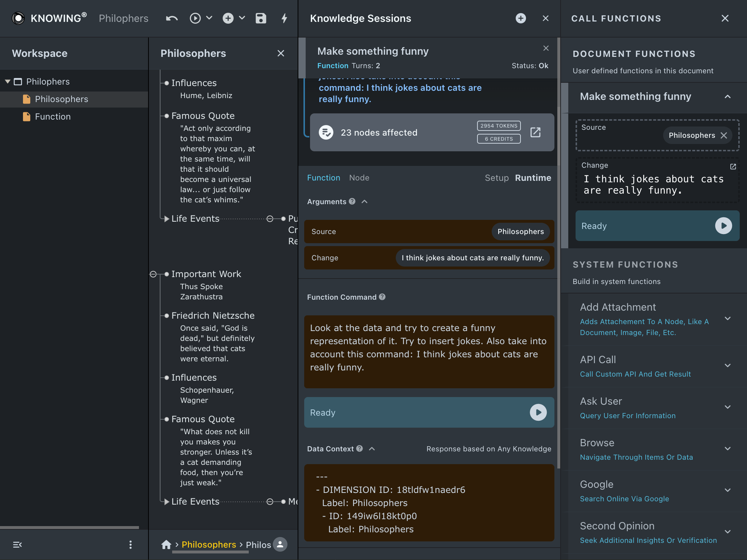Open nodes affected result in new window
Viewport: 747px width, 560px height.
(535, 132)
